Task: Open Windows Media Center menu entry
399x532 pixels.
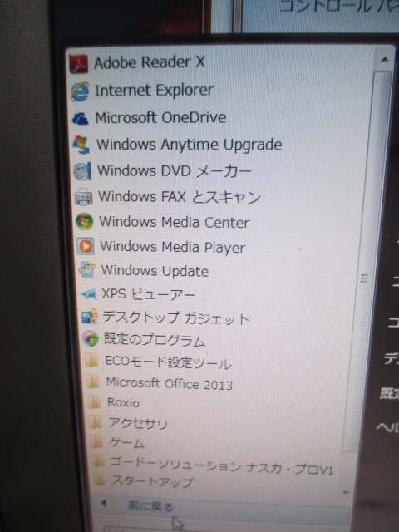Action: 175,222
